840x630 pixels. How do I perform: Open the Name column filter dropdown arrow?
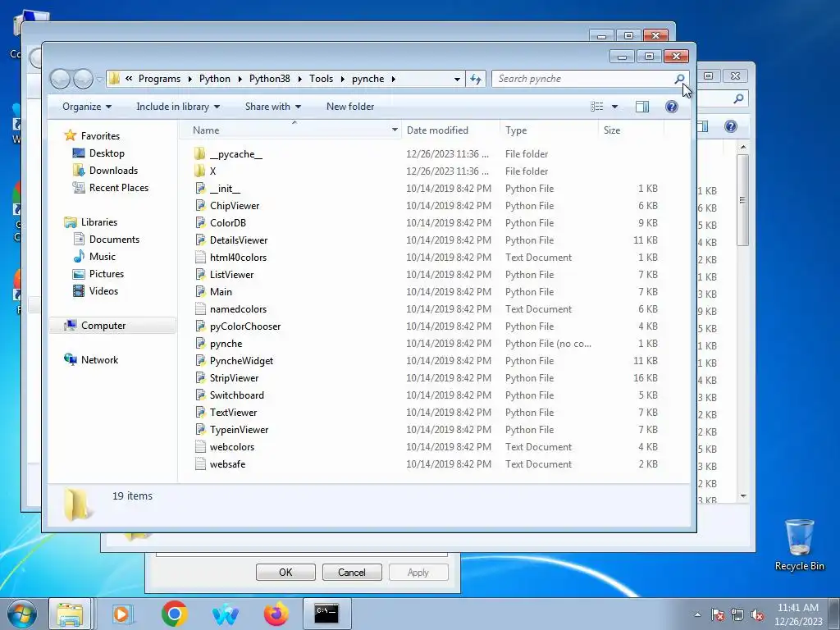tap(395, 130)
